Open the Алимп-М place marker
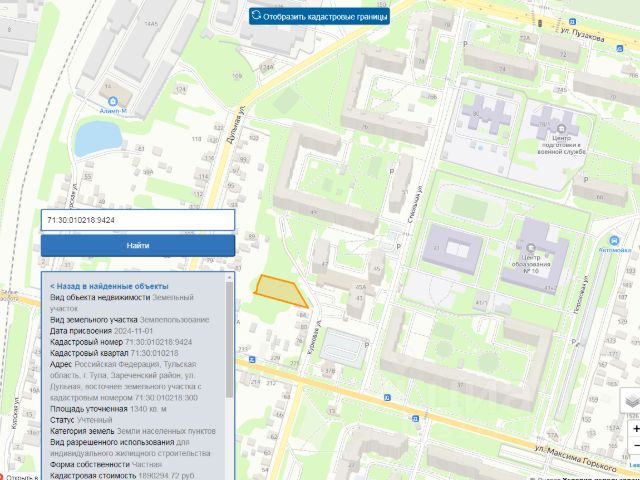This screenshot has width=640, height=480. 112,101
